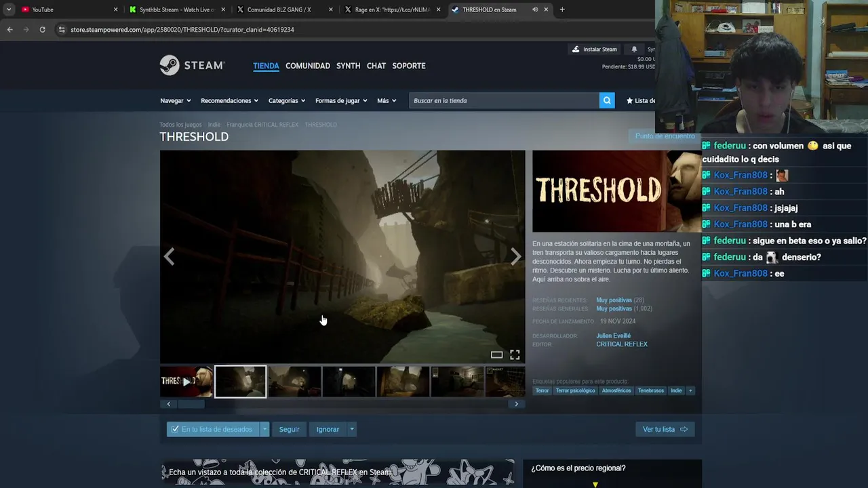Select the SYNTH profile menu

(x=348, y=66)
